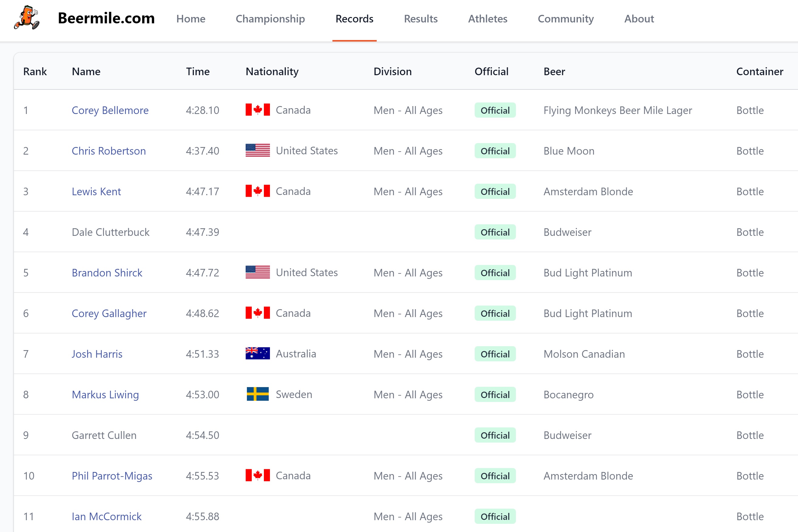Click the Canada flag beside Corey Bellemore

click(258, 110)
